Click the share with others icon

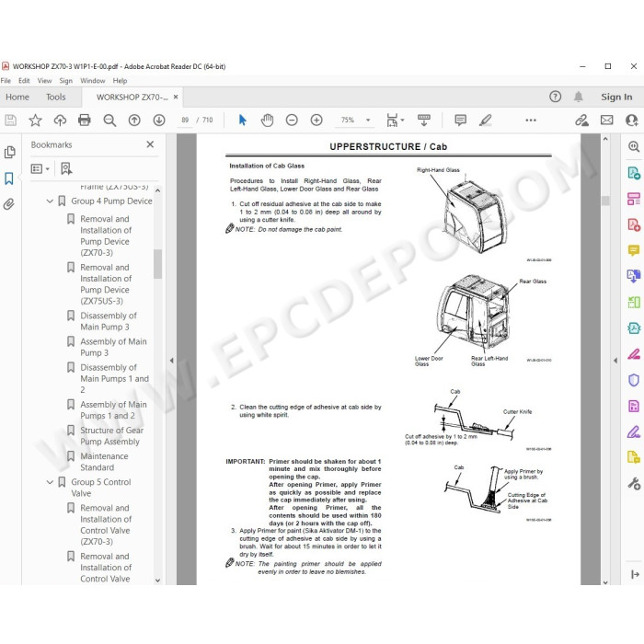(x=631, y=120)
